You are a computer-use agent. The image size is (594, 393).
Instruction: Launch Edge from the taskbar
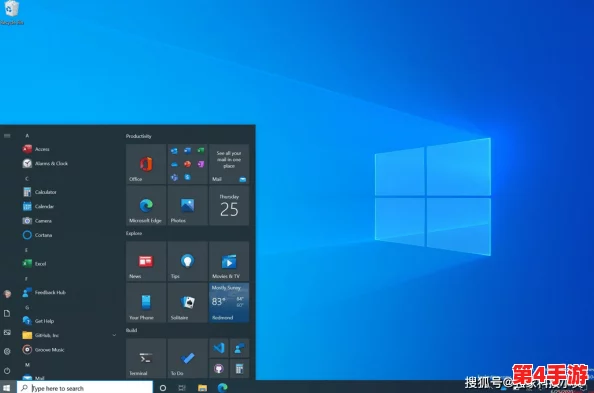pyautogui.click(x=222, y=388)
